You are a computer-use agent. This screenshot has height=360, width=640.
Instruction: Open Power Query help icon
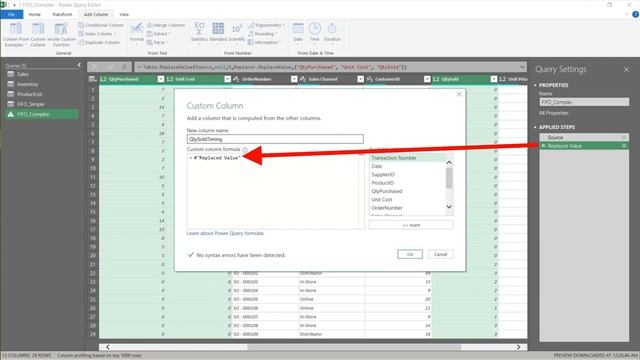tap(635, 14)
